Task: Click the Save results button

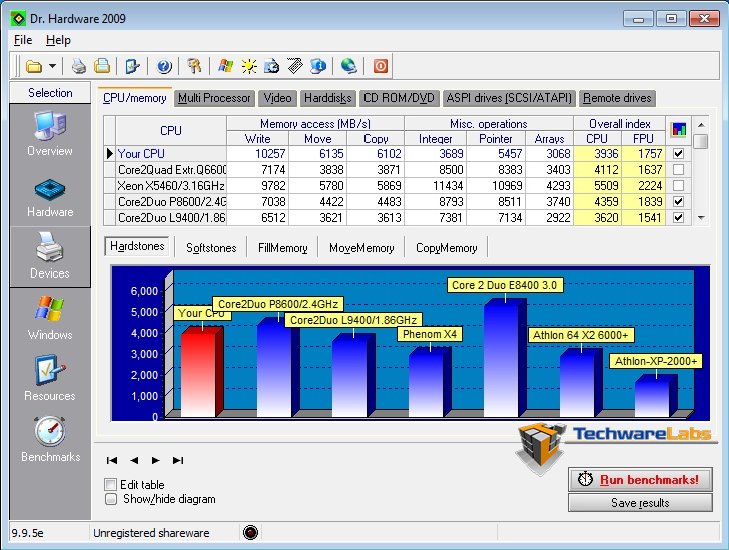Action: point(640,503)
